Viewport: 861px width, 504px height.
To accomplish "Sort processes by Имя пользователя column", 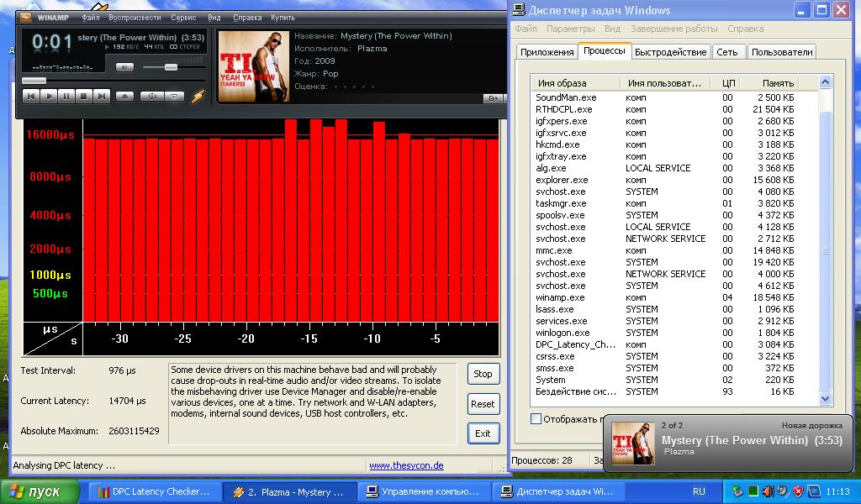I will click(666, 83).
